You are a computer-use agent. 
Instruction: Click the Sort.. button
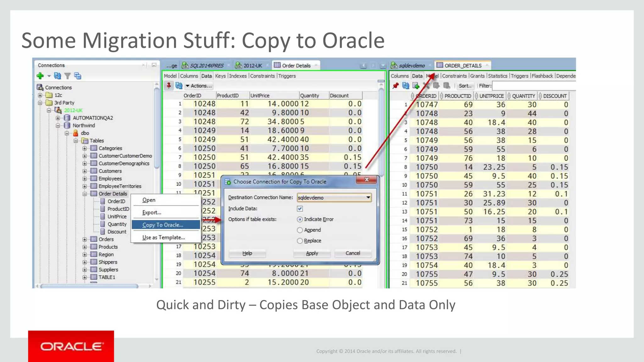(465, 86)
